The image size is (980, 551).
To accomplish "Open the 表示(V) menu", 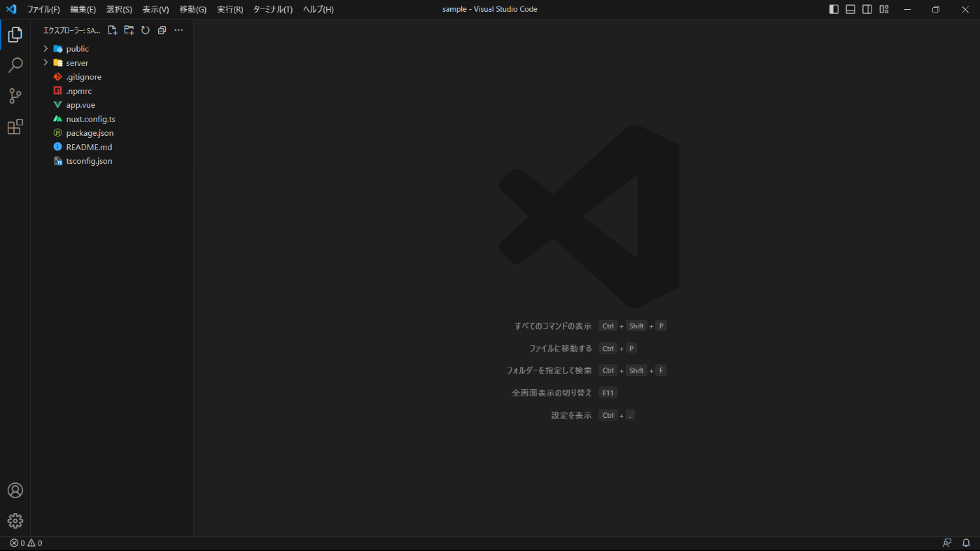I will [x=155, y=9].
